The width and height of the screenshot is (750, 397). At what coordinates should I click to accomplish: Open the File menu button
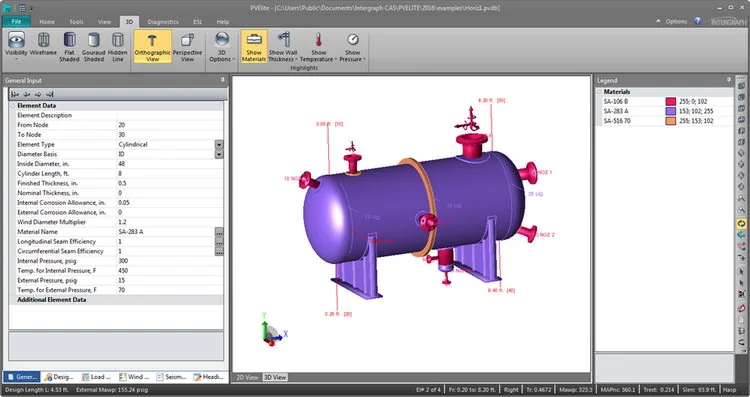16,22
